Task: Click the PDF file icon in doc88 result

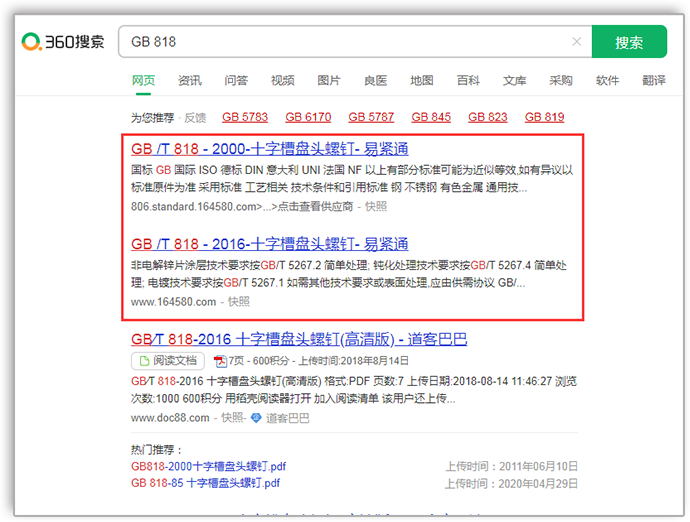Action: click(x=223, y=360)
